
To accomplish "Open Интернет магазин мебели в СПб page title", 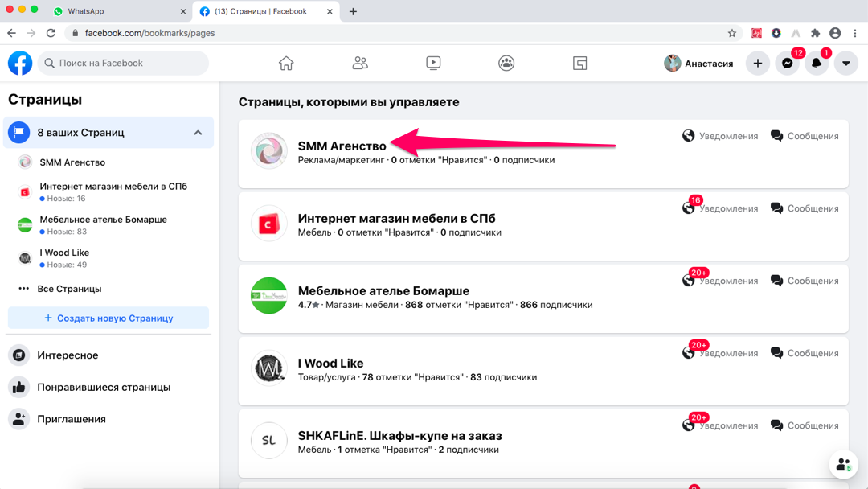I will tap(396, 218).
